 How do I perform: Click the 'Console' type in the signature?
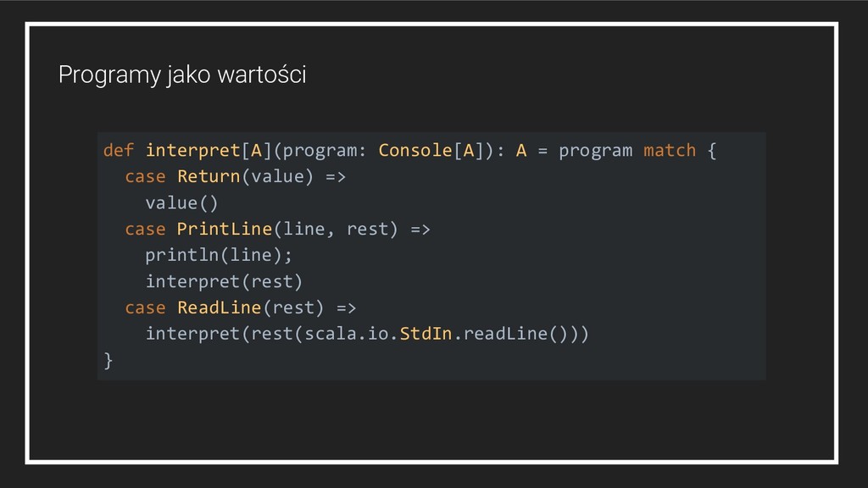click(x=415, y=151)
